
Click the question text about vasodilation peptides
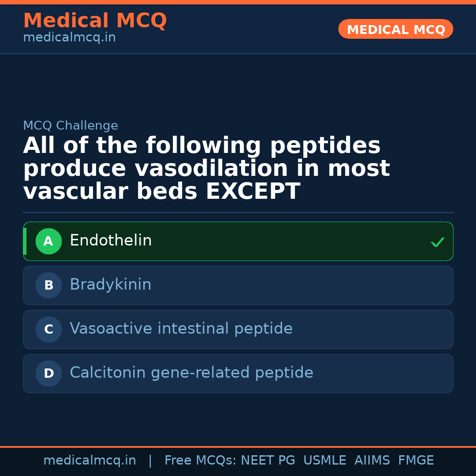point(206,168)
